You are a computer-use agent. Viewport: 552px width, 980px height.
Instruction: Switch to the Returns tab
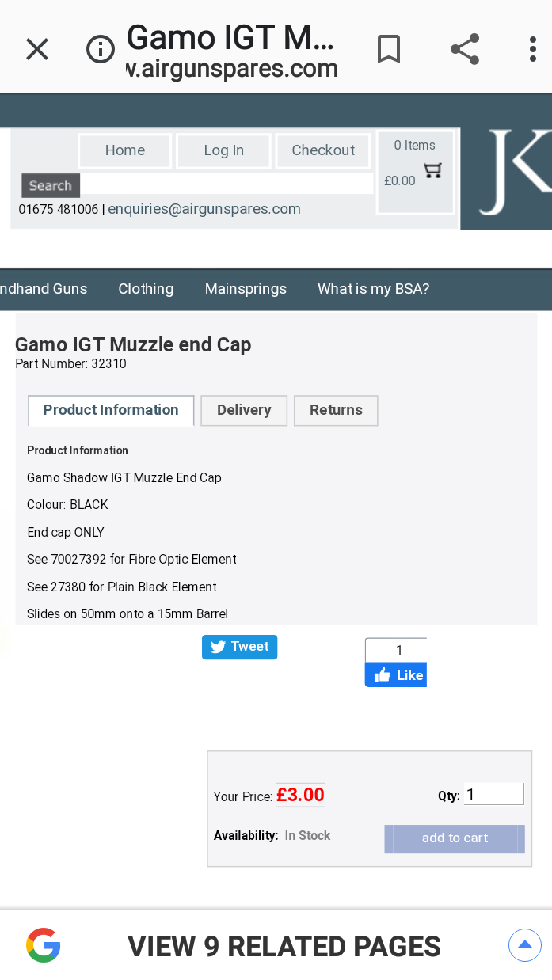click(336, 410)
